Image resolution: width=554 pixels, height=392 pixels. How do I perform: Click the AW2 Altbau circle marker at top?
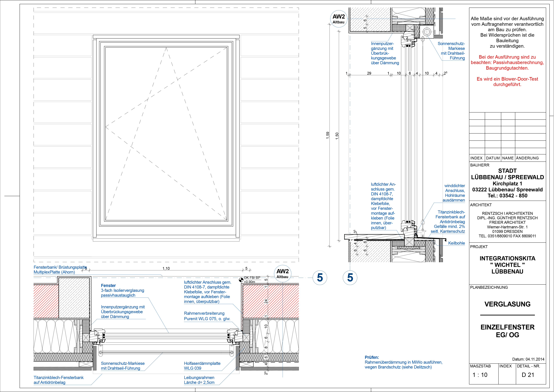coord(339,19)
